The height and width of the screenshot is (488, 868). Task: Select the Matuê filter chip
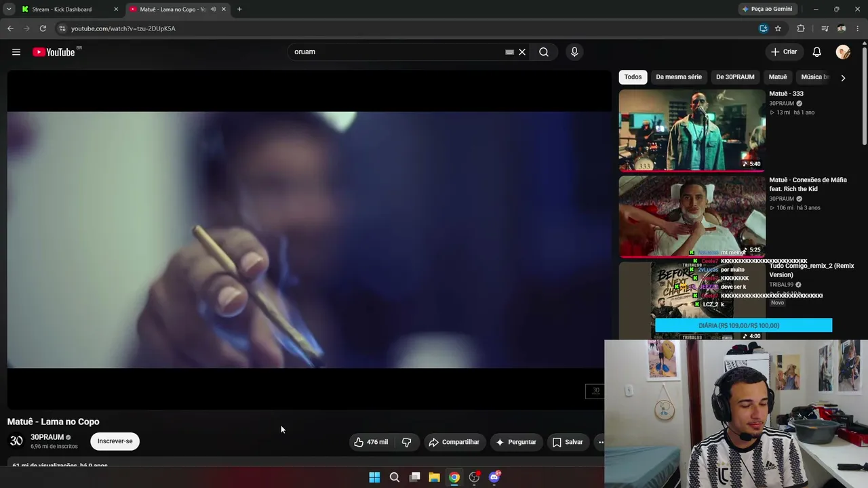[x=778, y=77]
